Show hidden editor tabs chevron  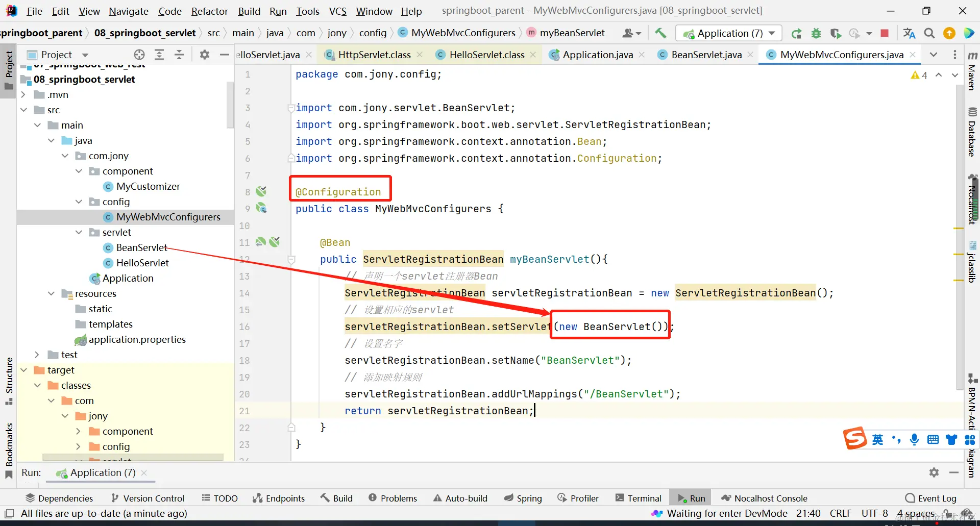click(x=934, y=55)
